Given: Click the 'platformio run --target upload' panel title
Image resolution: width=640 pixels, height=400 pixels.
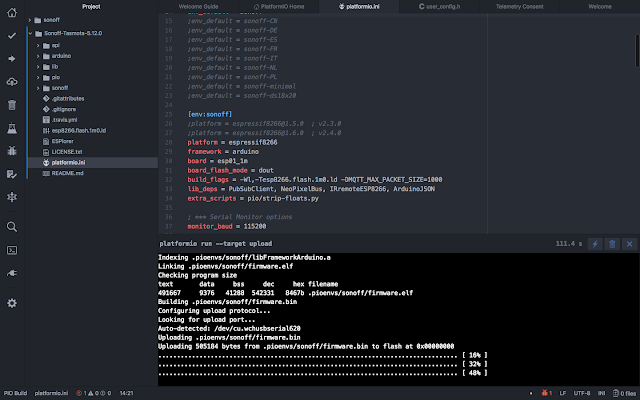Looking at the screenshot, I should [216, 244].
